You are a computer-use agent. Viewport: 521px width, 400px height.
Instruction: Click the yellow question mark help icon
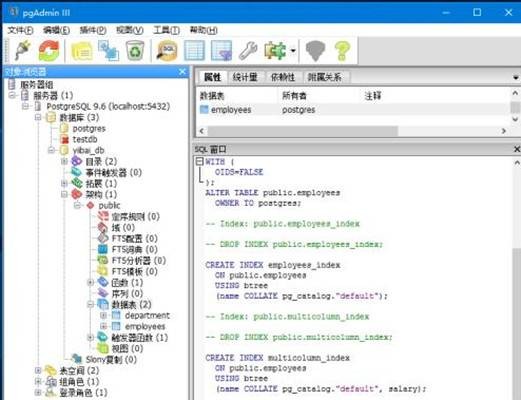tap(342, 51)
